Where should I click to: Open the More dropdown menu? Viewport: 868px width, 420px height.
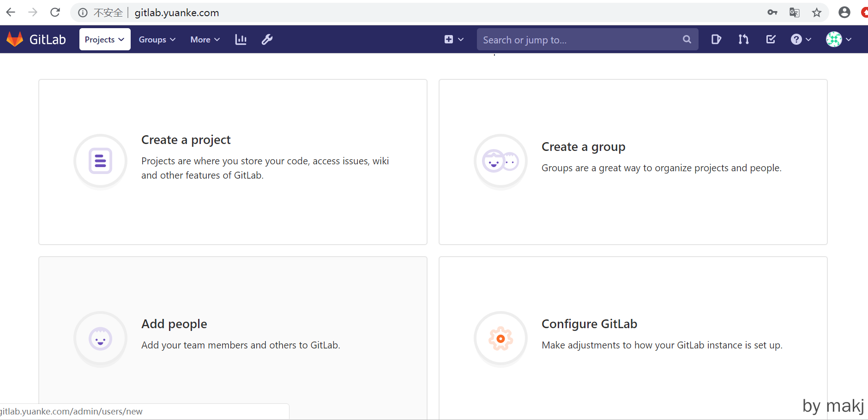[x=205, y=40]
